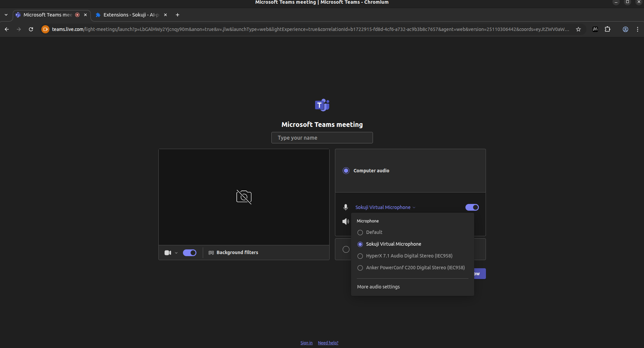The image size is (644, 348).
Task: Open the Extensions puzzle icon
Action: point(608,29)
